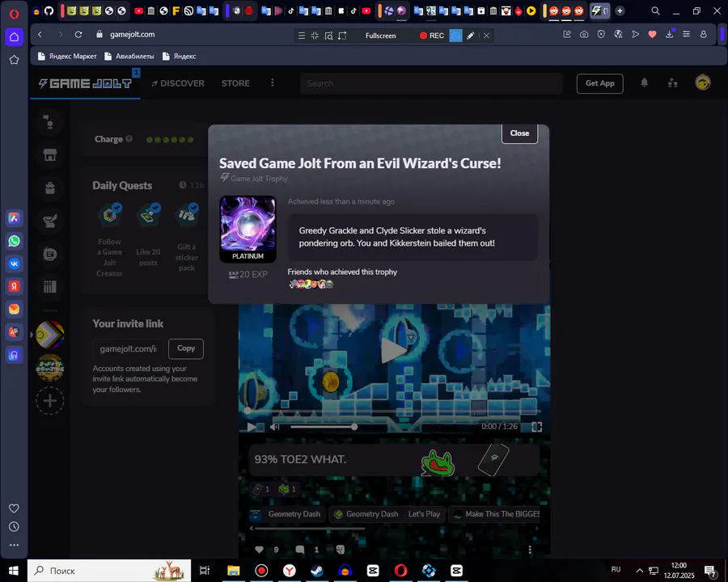This screenshot has height=582, width=728.
Task: Play the video with the center play button
Action: (x=393, y=350)
